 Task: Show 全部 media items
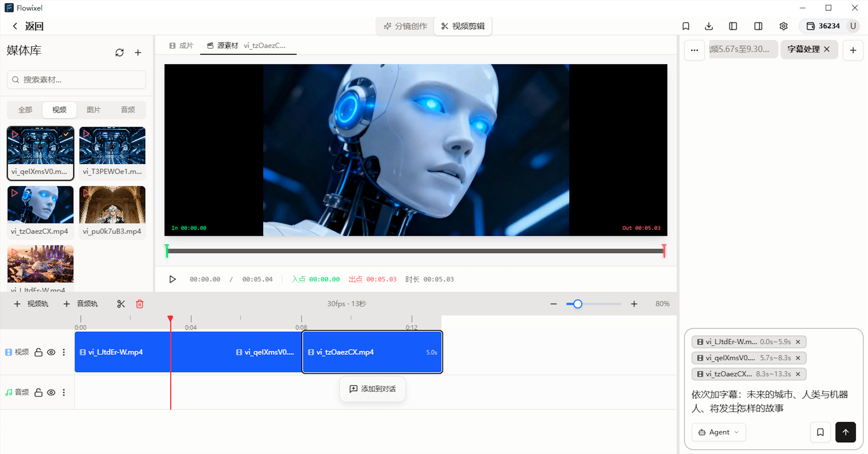25,110
